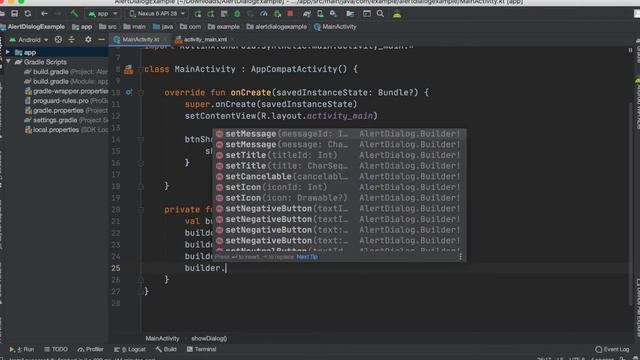Image resolution: width=640 pixels, height=360 pixels.
Task: Collapse the Gradle Scripts tree node
Action: pyautogui.click(x=8, y=62)
